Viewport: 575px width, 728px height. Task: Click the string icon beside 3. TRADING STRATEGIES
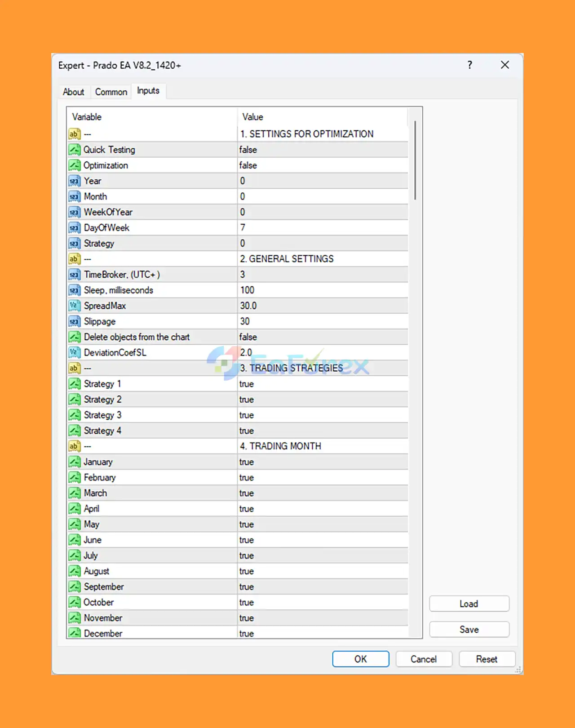74,368
